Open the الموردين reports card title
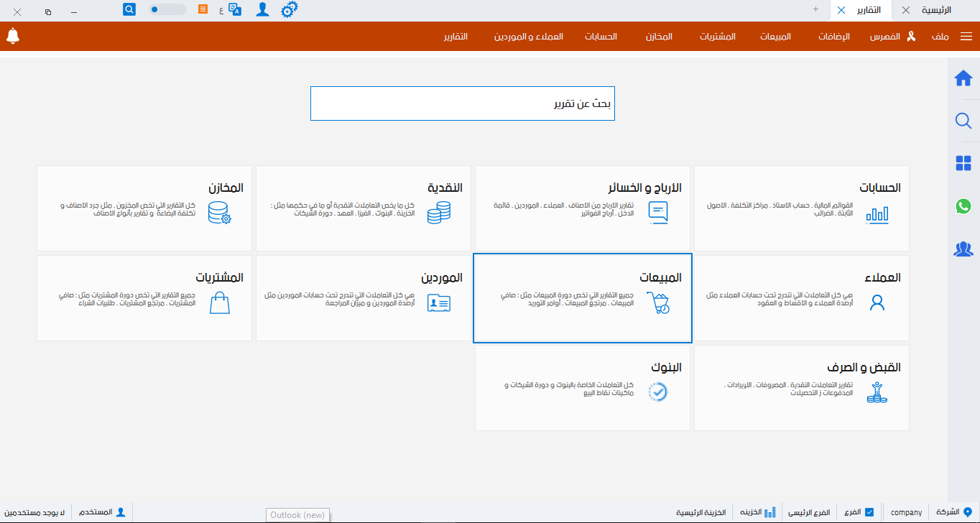This screenshot has width=980, height=523. coord(442,278)
